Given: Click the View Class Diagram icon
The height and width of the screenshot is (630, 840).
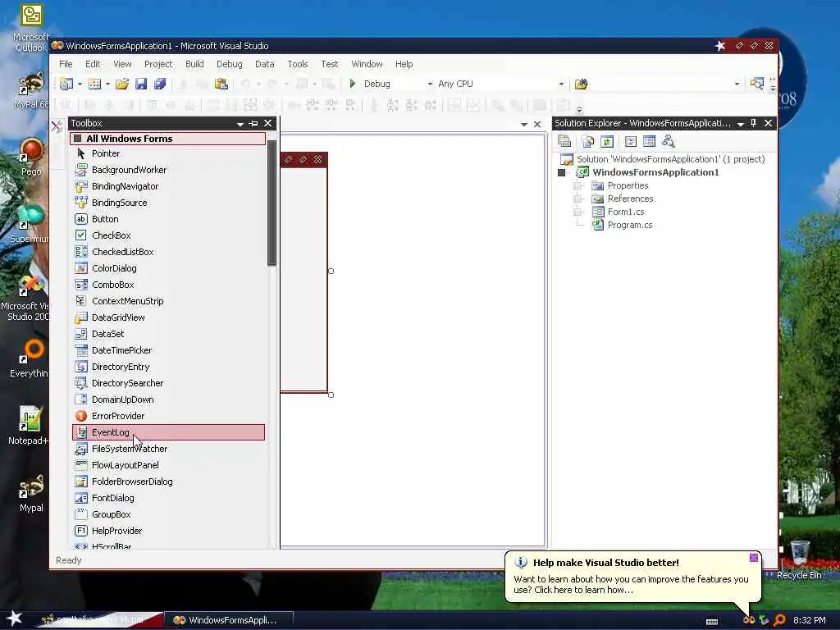Looking at the screenshot, I should pyautogui.click(x=668, y=141).
